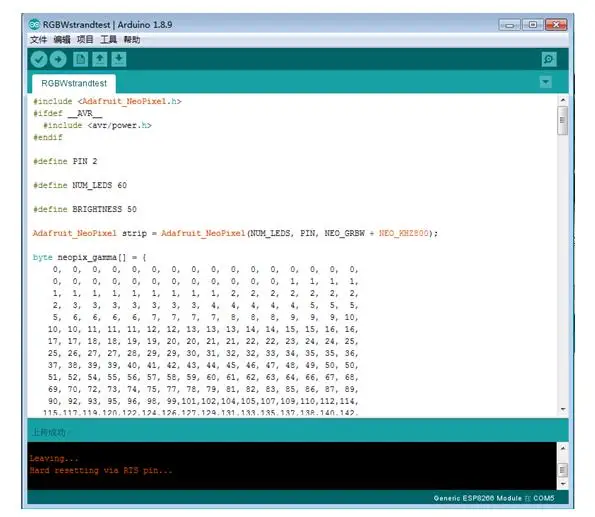Click 'NEO_GRBW' in the strip declaration

(344, 233)
